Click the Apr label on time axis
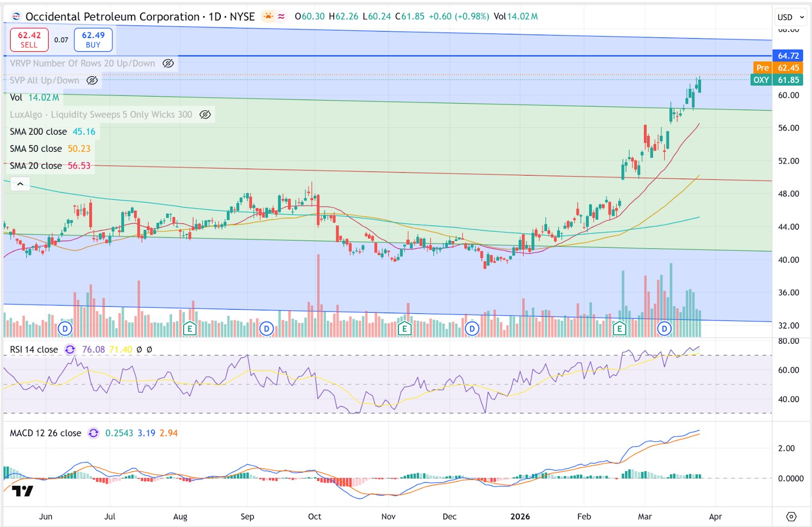 coord(715,516)
